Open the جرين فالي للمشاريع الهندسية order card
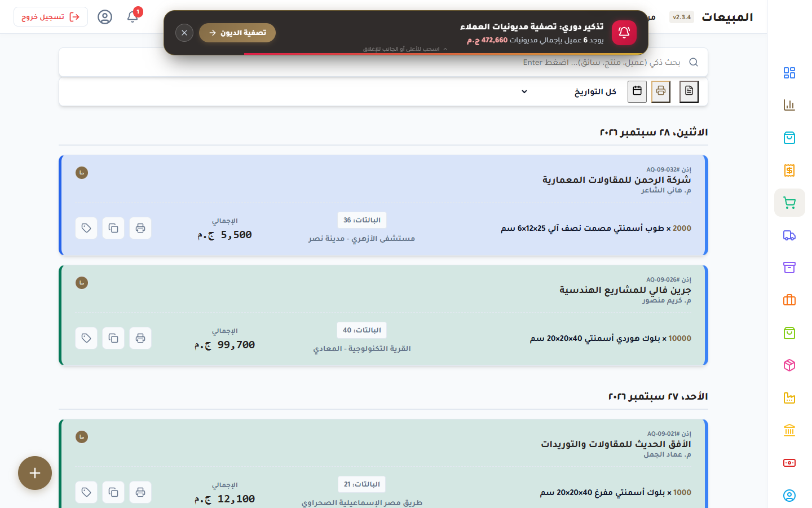Image resolution: width=812 pixels, height=508 pixels. pos(383,316)
